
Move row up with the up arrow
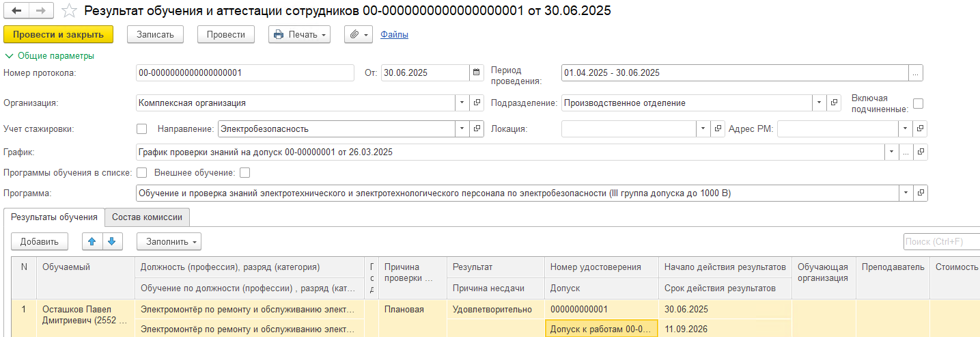92,241
